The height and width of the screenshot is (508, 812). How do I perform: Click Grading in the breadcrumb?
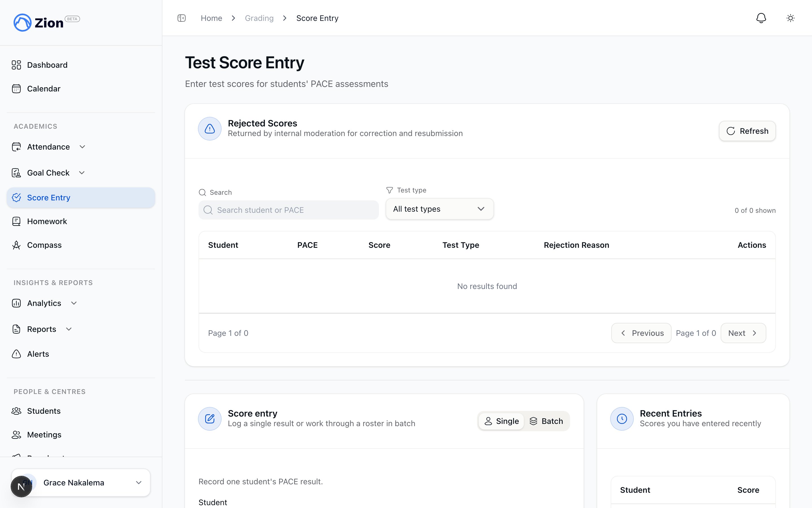(259, 18)
